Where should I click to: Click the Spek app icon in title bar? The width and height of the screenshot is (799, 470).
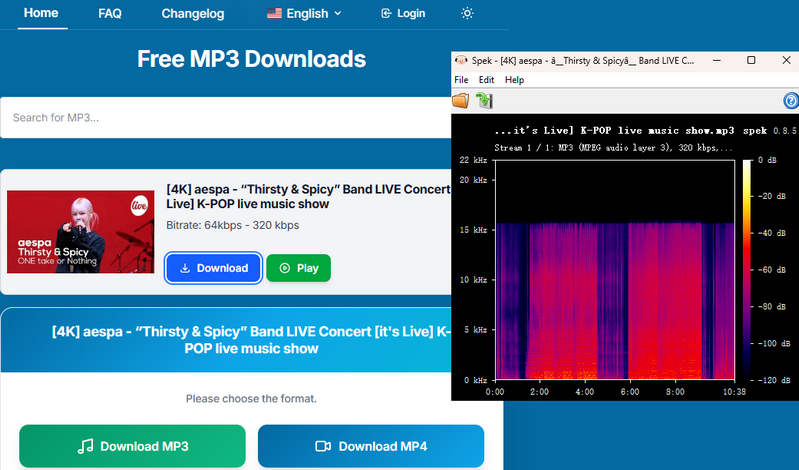[x=461, y=60]
